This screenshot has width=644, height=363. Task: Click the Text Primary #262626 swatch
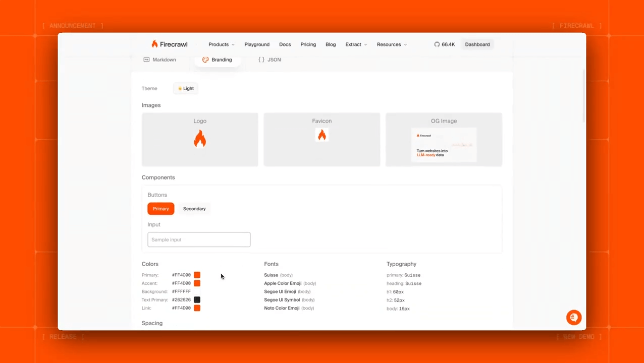tap(197, 299)
